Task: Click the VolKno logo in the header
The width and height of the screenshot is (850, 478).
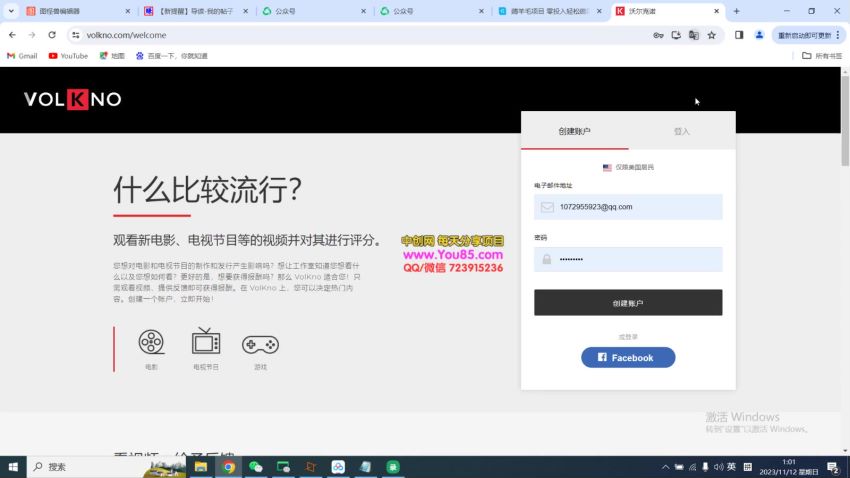Action: pyautogui.click(x=72, y=99)
